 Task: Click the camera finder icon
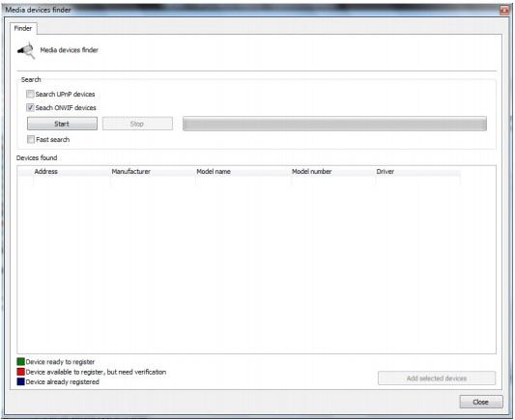tap(26, 50)
